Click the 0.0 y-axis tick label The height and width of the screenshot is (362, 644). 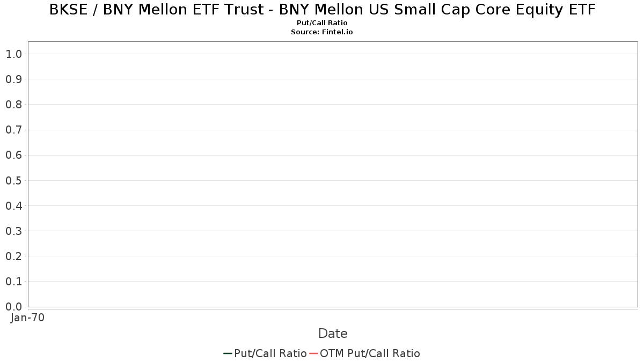click(x=13, y=307)
